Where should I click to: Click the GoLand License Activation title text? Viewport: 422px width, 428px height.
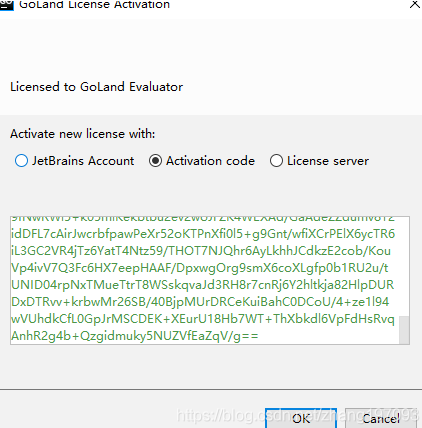[94, 5]
